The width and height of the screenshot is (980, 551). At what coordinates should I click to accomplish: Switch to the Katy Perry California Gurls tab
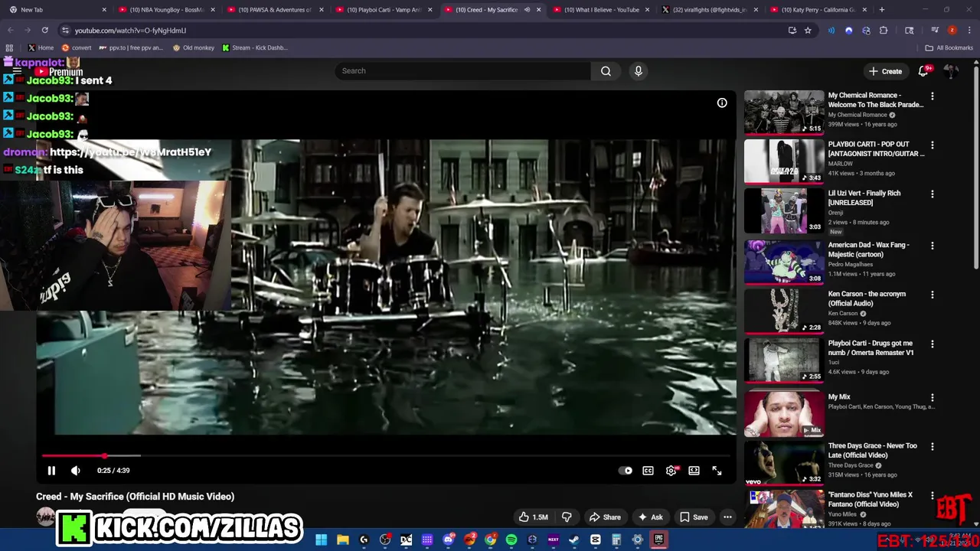coord(818,10)
